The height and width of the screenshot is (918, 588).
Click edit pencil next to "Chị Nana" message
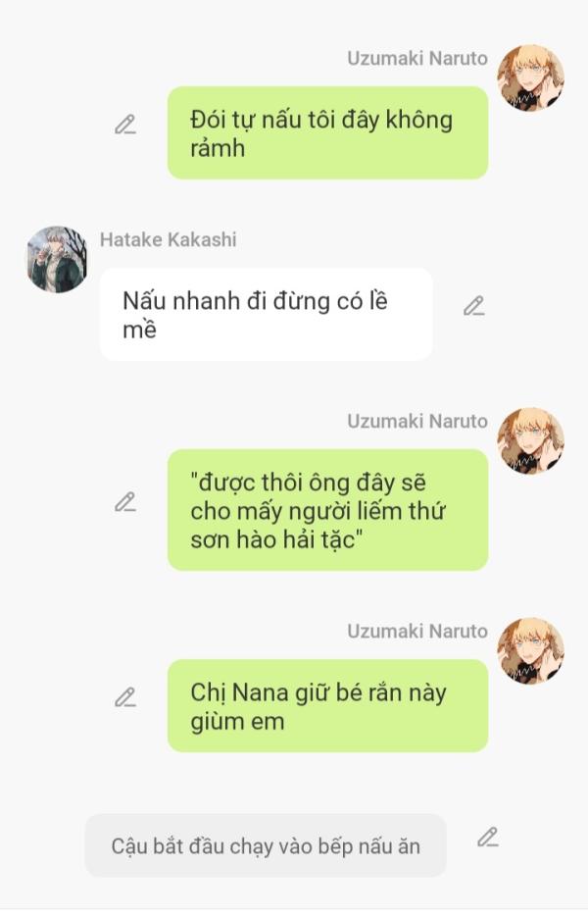tap(125, 697)
